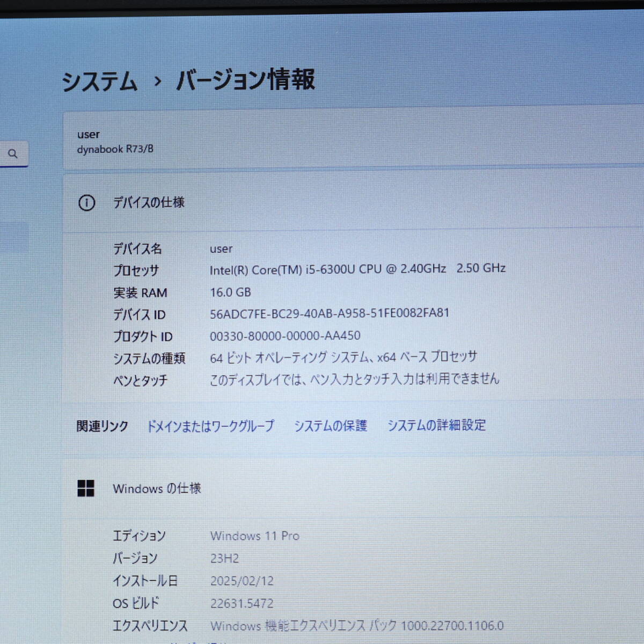Select the Windows 11 Pro edition value
644x644 pixels.
tap(255, 536)
